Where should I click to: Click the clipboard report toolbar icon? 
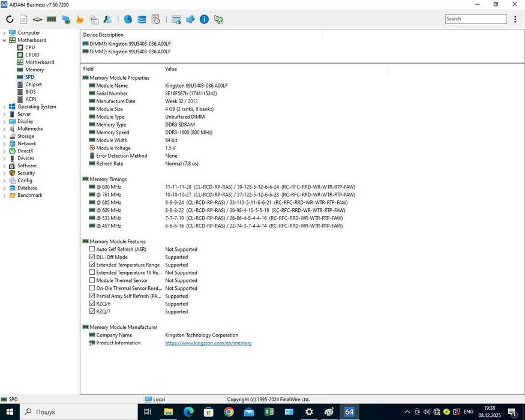[x=94, y=19]
